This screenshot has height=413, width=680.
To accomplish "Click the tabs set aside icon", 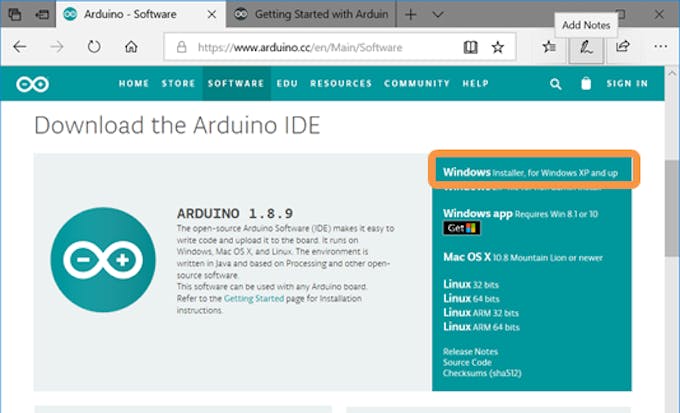I will point(15,14).
